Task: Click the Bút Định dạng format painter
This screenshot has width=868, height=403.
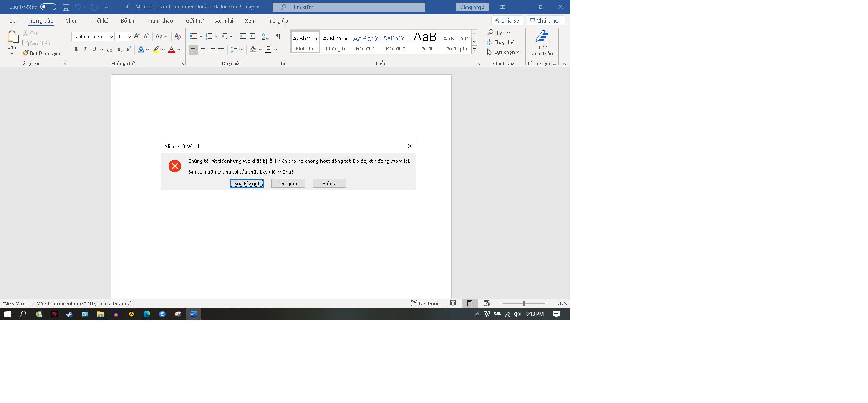Action: pos(42,53)
